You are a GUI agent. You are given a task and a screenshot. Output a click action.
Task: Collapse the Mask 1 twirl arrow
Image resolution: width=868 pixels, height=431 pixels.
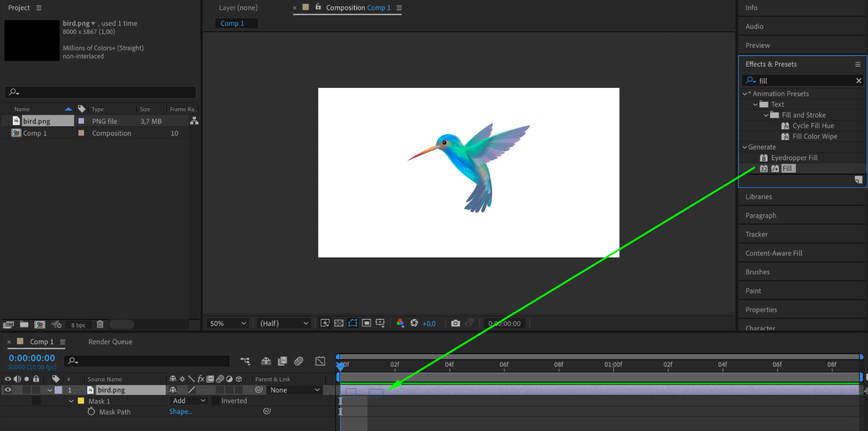click(71, 401)
